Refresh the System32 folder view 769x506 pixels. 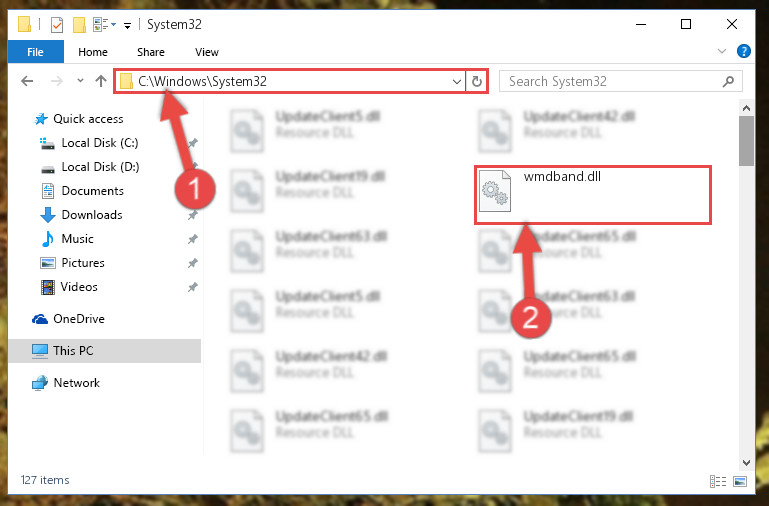(x=477, y=81)
